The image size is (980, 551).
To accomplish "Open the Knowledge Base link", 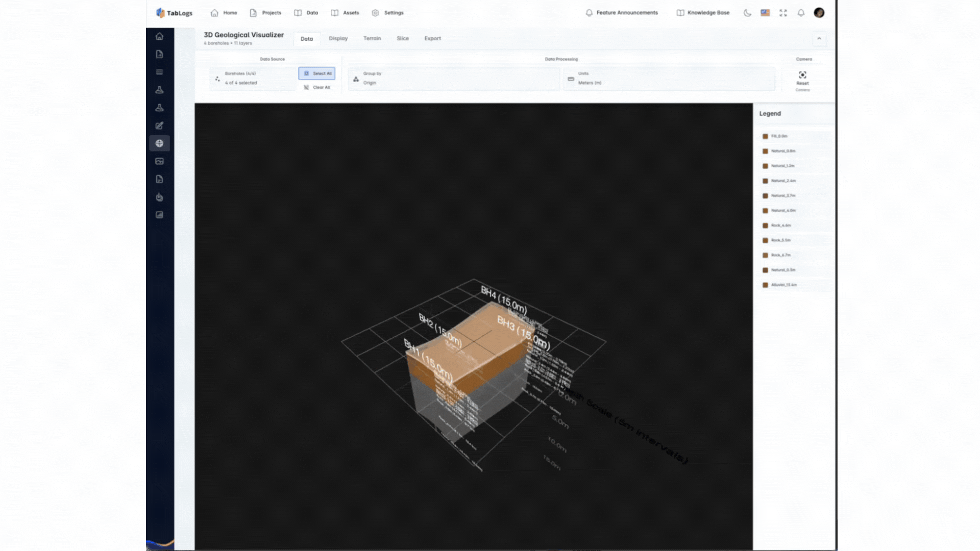I will [x=703, y=13].
